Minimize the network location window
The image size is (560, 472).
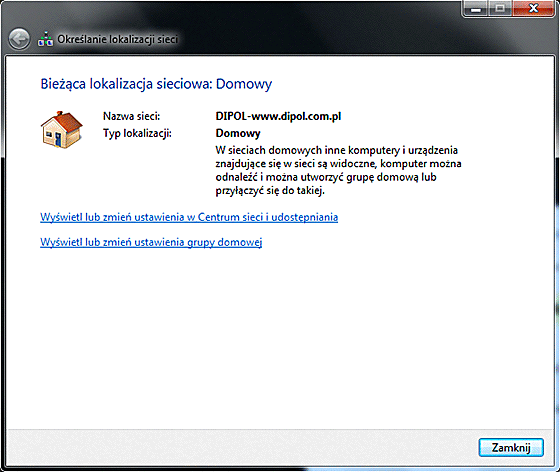click(x=475, y=9)
